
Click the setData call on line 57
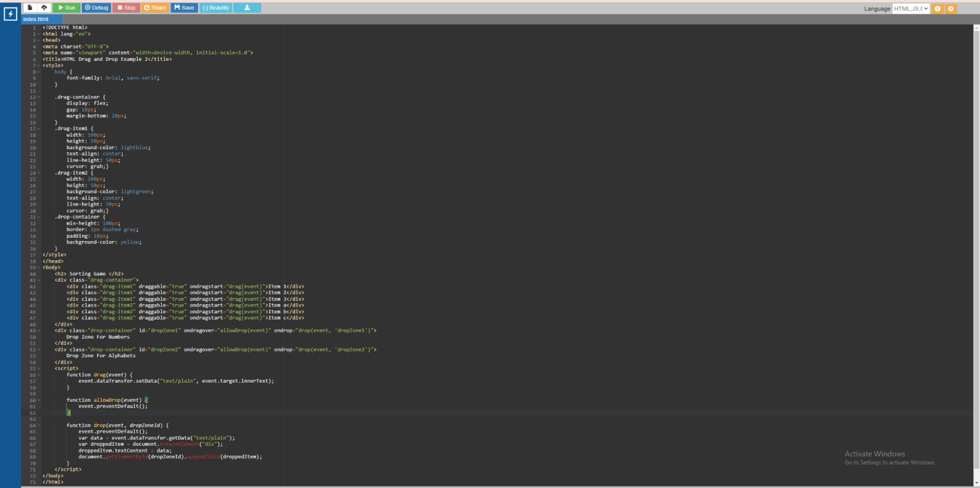176,381
